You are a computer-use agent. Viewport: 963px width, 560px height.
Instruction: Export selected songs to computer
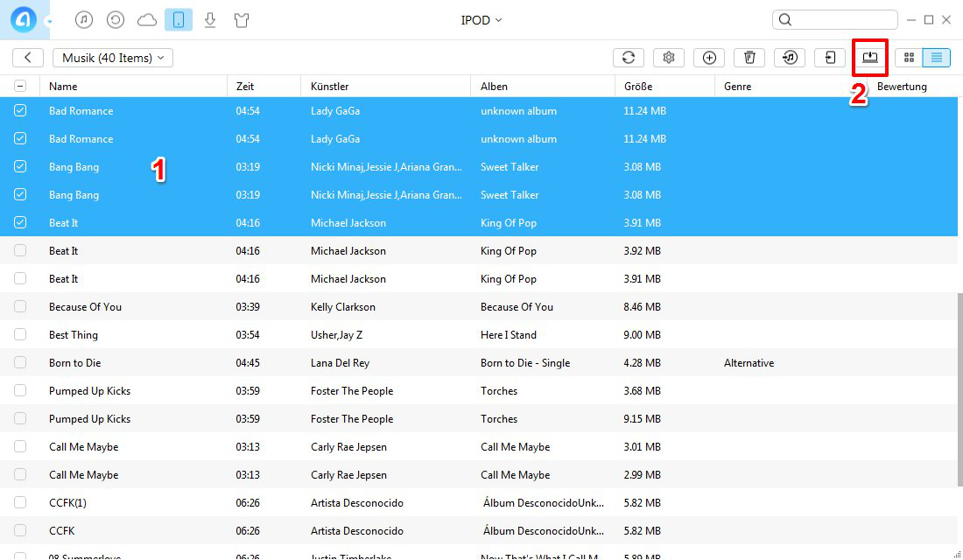(870, 58)
